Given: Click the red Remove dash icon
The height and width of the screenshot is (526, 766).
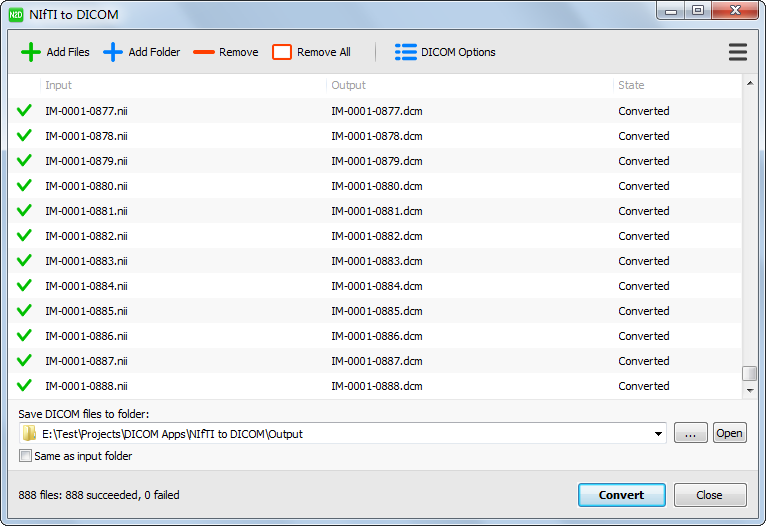Looking at the screenshot, I should pyautogui.click(x=204, y=52).
